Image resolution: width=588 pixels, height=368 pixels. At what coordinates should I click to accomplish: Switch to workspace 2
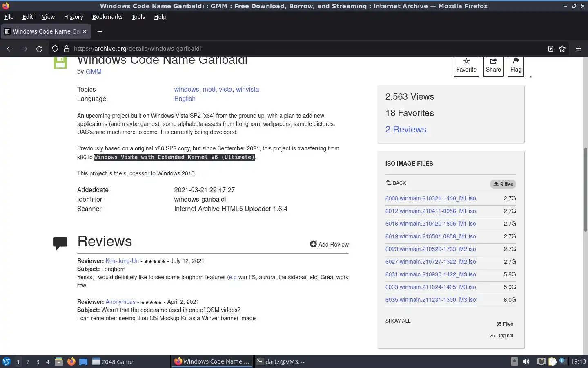pos(28,361)
